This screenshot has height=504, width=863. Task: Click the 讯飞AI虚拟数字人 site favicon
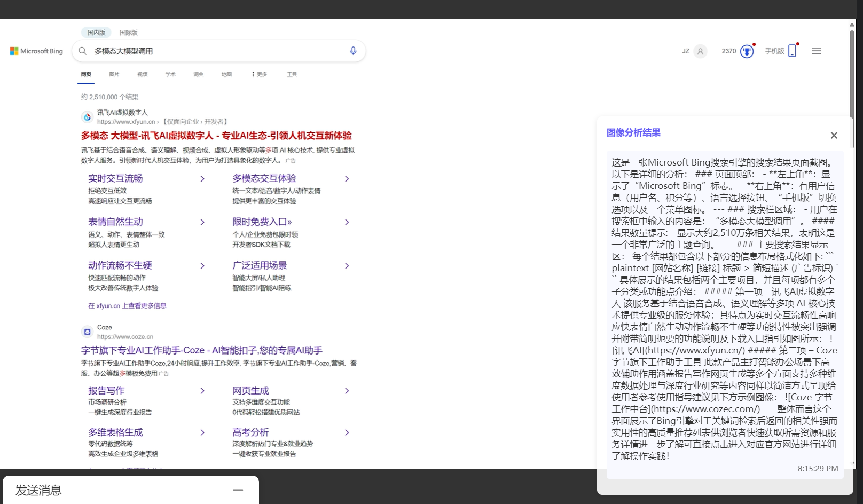pyautogui.click(x=87, y=117)
